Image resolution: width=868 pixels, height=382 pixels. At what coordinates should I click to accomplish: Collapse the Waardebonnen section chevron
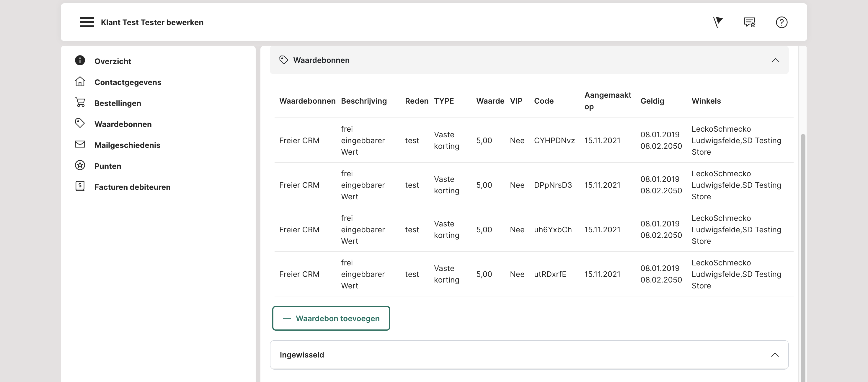775,60
